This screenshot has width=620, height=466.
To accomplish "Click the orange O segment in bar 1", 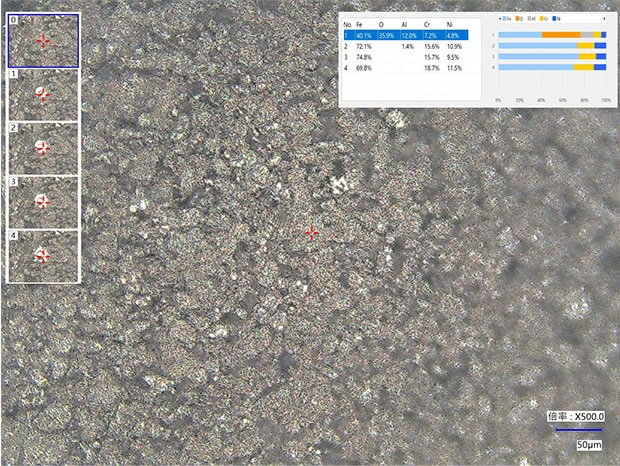I will coord(561,35).
